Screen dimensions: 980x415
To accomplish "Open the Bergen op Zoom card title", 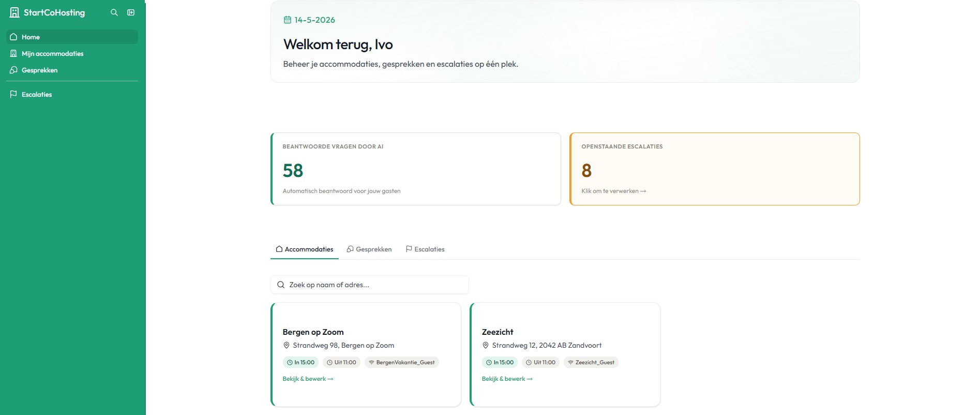I will pyautogui.click(x=313, y=332).
